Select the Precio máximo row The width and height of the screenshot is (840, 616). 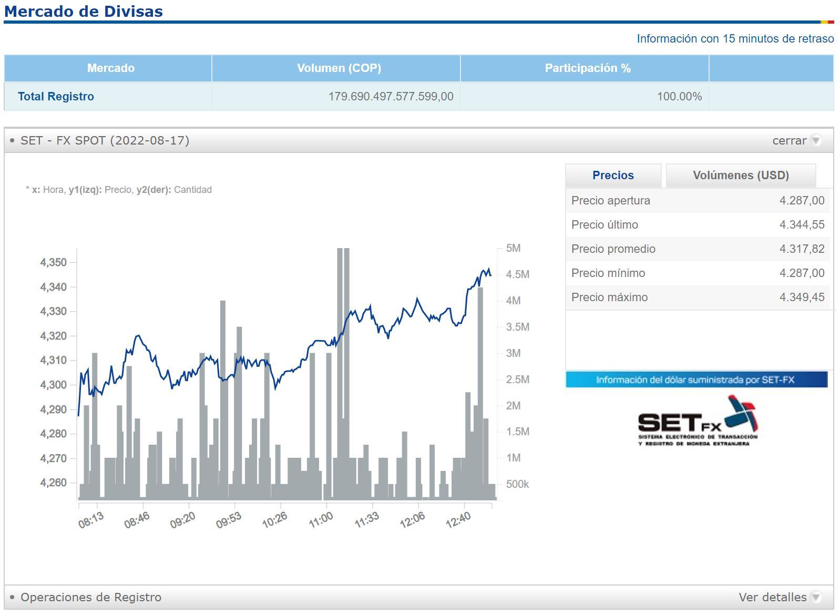[x=697, y=297]
